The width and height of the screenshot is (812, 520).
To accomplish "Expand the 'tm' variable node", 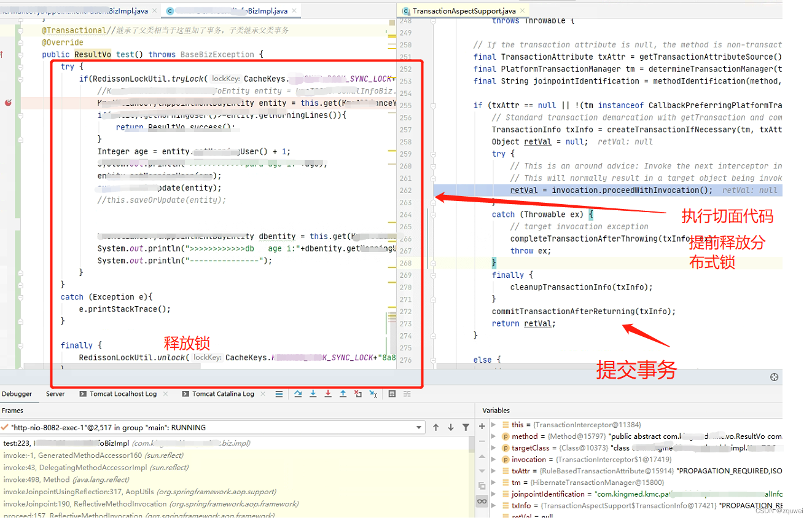I will [494, 483].
